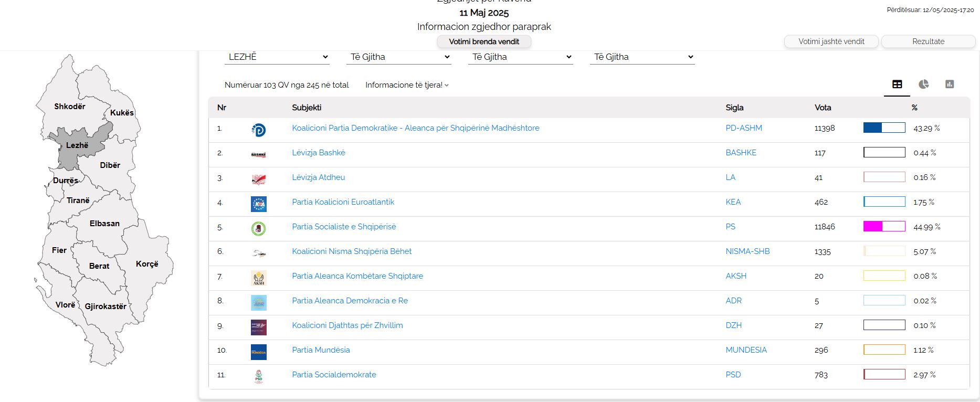Select Korçë region on the map
Image resolution: width=980 pixels, height=402 pixels.
(147, 264)
